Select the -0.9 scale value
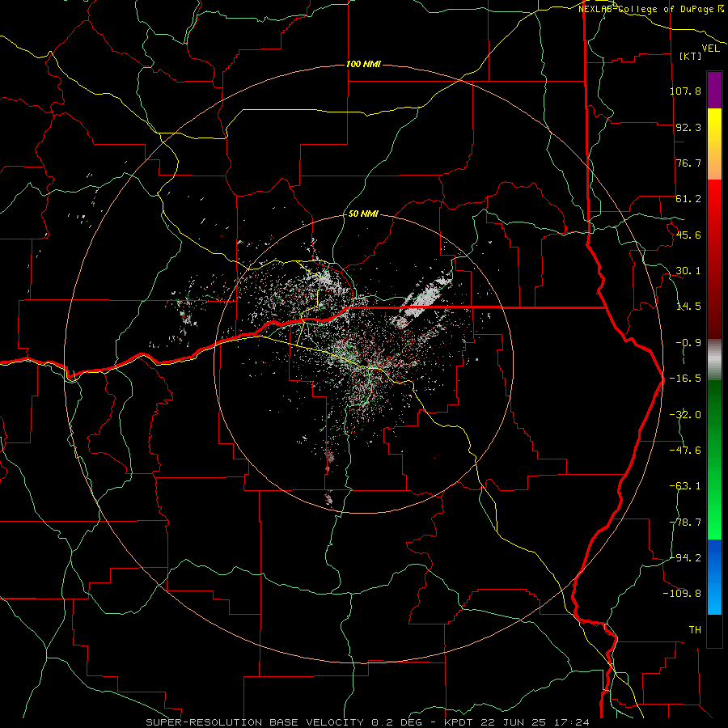Image resolution: width=728 pixels, height=728 pixels. pos(688,343)
